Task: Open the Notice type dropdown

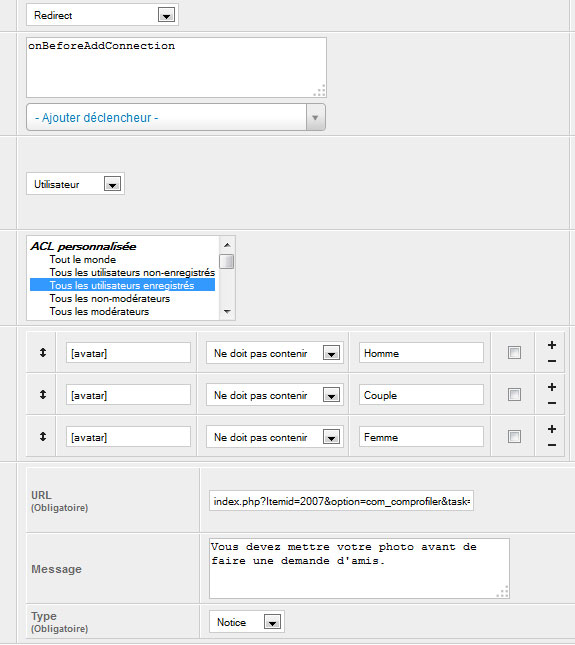Action: click(x=247, y=622)
